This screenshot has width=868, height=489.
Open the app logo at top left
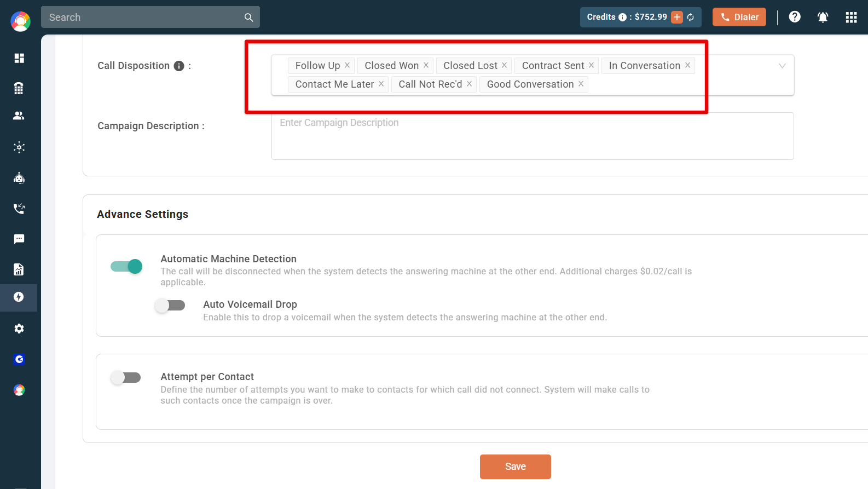coord(20,21)
